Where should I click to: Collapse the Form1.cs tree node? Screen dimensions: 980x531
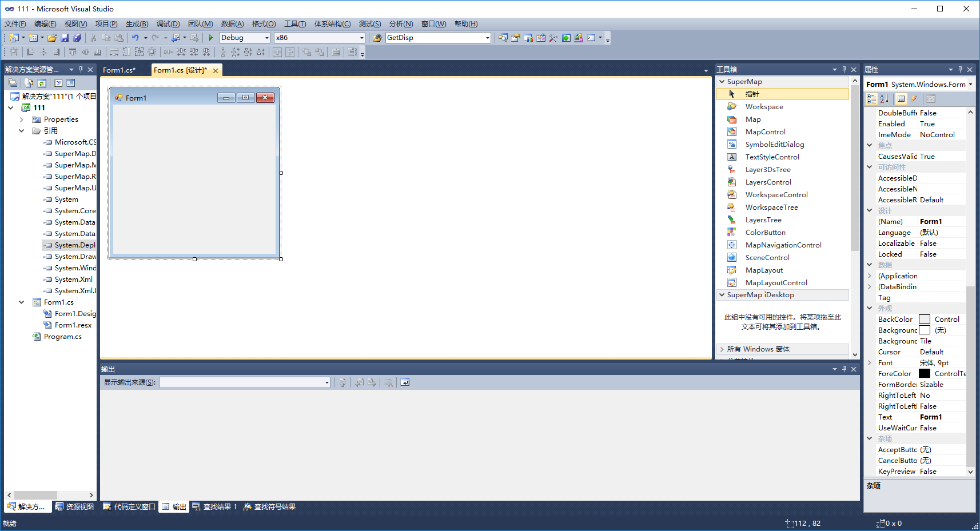coord(22,302)
